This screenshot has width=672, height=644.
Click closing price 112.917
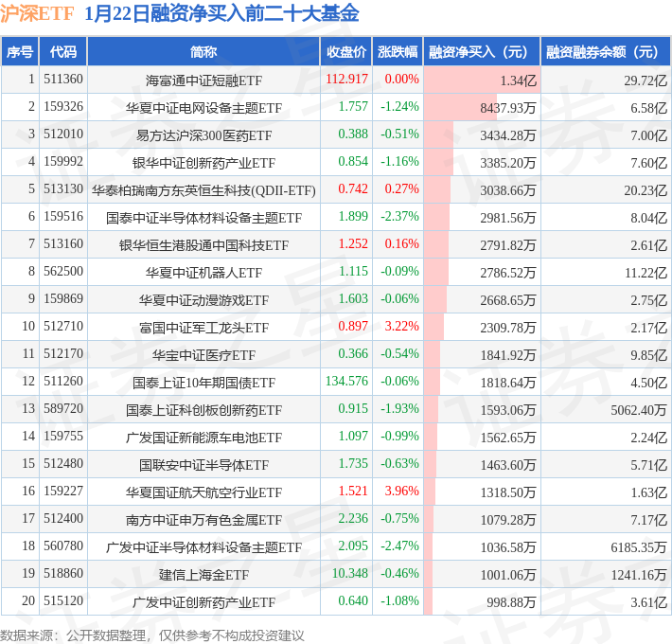tap(346, 80)
